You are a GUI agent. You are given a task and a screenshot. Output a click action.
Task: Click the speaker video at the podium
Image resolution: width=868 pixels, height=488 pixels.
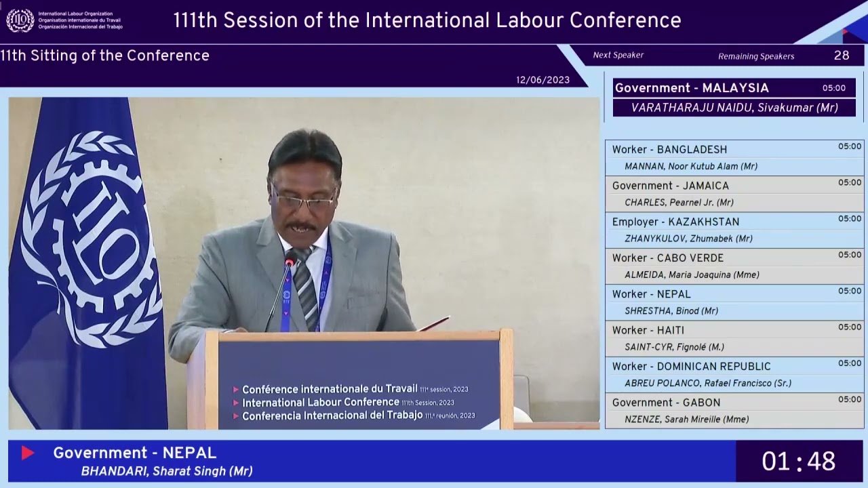point(304,263)
